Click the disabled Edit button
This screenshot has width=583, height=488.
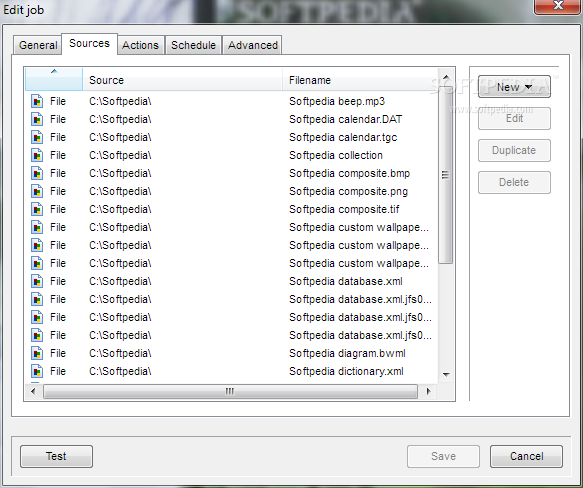tap(514, 119)
